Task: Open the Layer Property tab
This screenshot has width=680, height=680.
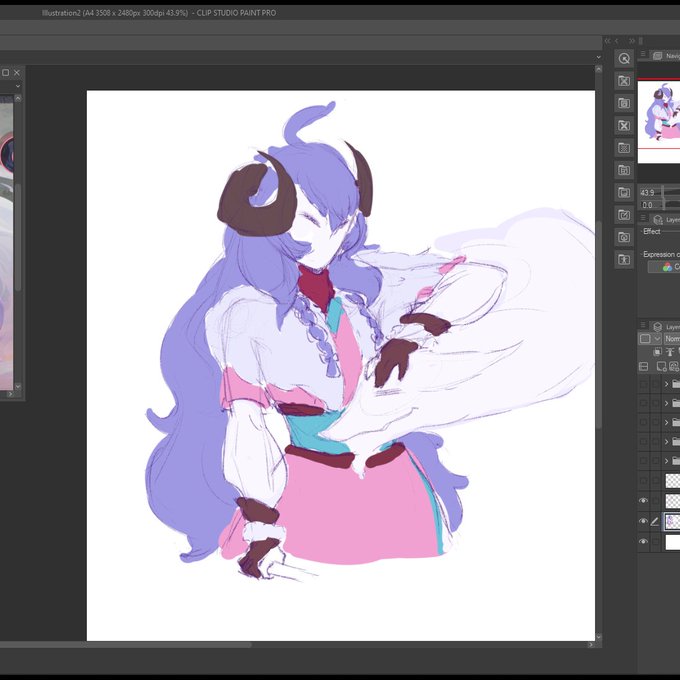Action: (x=667, y=219)
